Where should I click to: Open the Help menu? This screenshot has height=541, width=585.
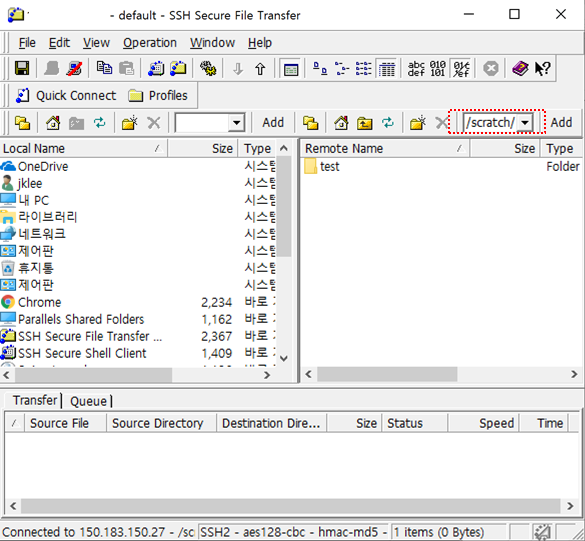[260, 43]
